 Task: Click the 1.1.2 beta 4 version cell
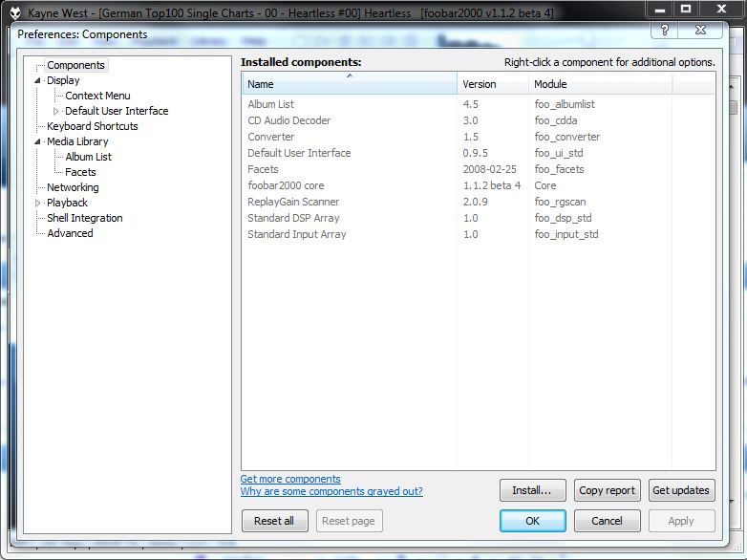(492, 185)
